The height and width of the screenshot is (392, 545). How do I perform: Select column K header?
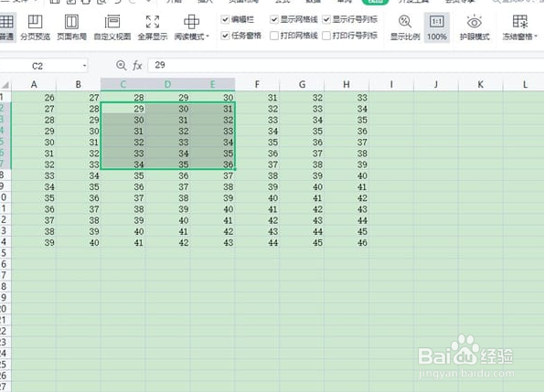coord(480,84)
